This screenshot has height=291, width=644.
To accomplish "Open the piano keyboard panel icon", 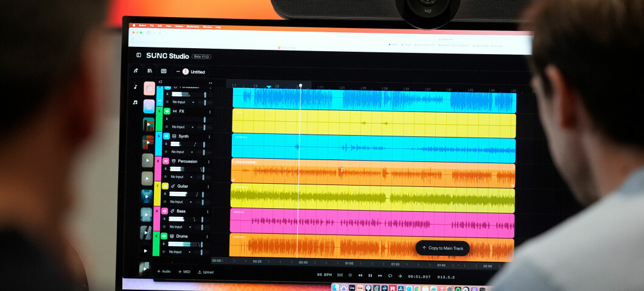I will pos(164,71).
